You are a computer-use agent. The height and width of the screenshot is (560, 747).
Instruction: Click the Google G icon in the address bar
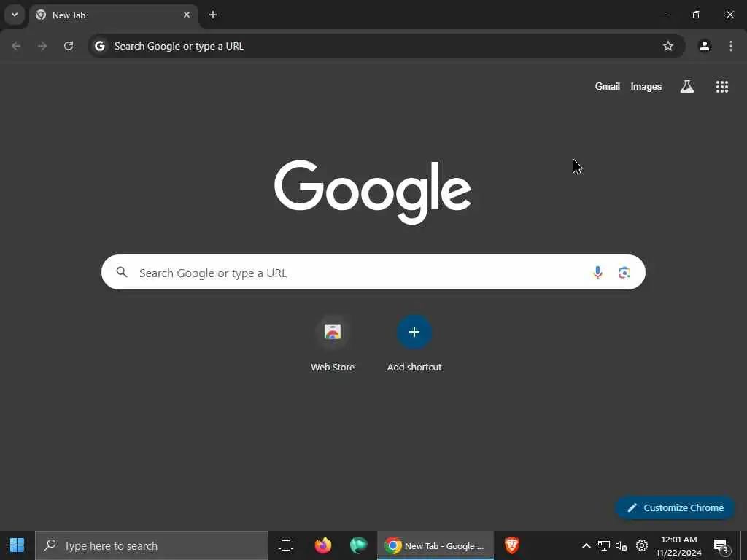pyautogui.click(x=99, y=46)
